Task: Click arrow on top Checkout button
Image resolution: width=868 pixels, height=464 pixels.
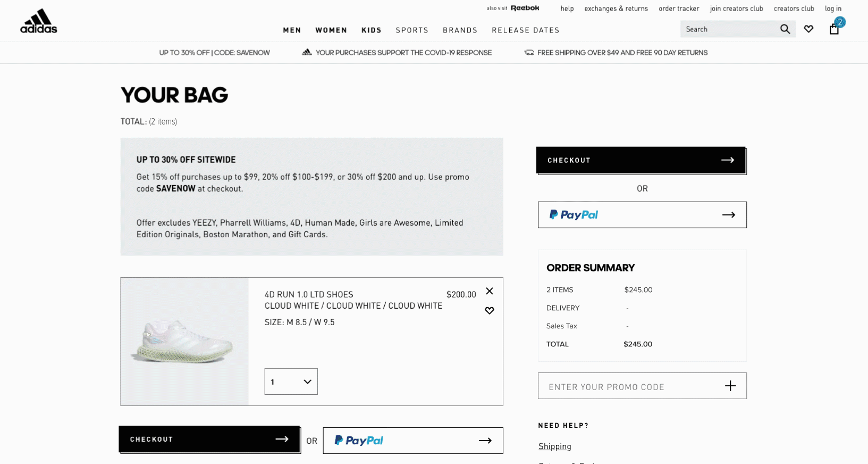Action: [728, 160]
